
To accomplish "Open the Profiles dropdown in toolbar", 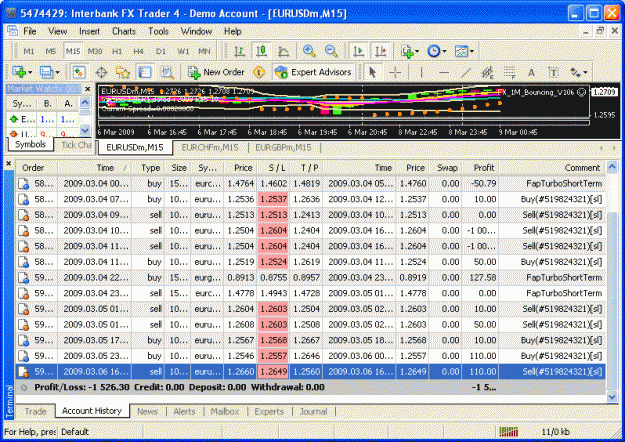I will coord(49,73).
